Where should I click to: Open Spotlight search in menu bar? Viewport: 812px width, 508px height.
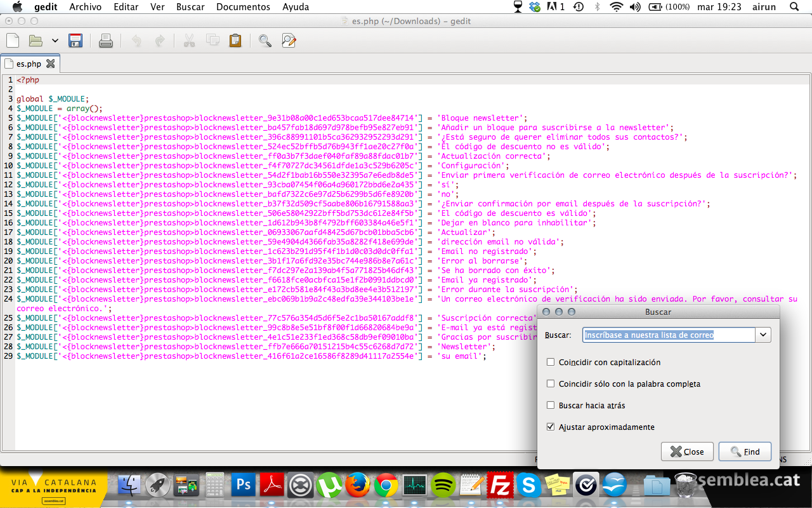(x=794, y=7)
